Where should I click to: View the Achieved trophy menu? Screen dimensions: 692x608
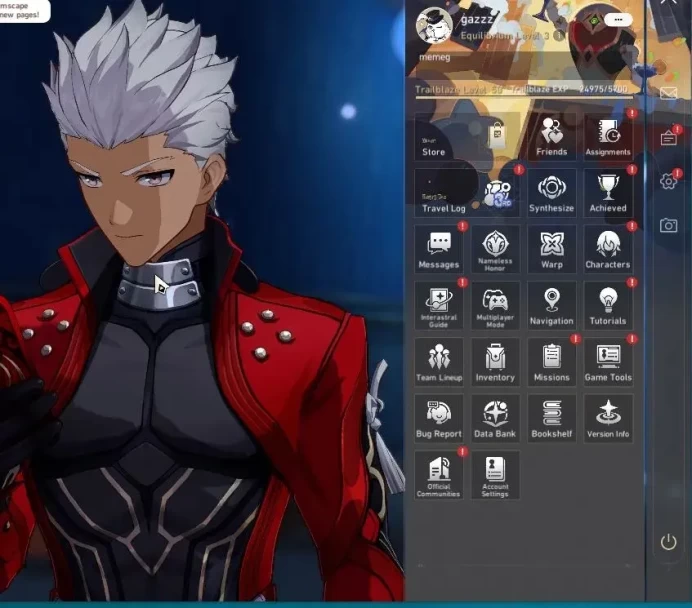point(608,192)
